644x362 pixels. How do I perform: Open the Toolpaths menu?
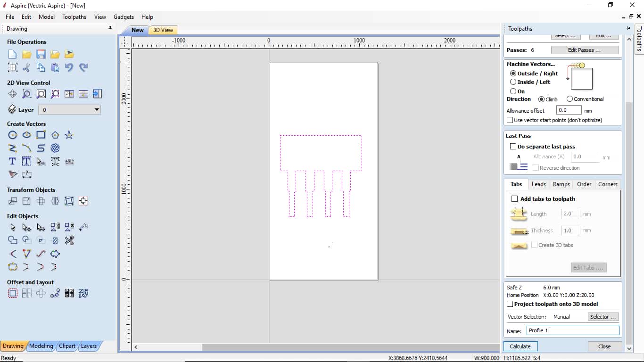click(74, 16)
